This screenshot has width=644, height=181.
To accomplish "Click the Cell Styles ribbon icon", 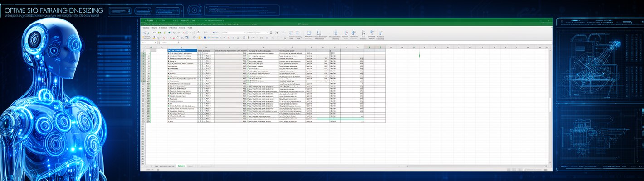I will (x=336, y=34).
